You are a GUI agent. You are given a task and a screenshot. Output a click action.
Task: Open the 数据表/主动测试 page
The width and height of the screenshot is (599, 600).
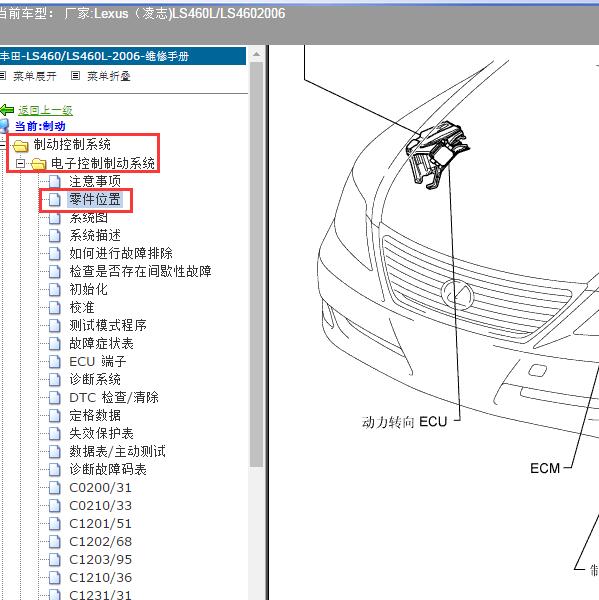118,451
